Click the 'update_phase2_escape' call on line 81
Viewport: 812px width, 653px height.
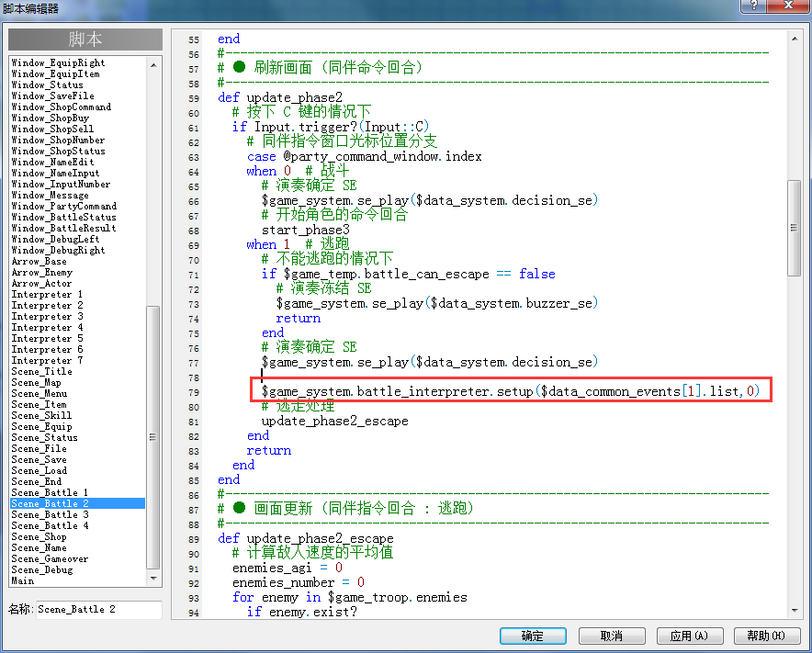click(x=334, y=421)
